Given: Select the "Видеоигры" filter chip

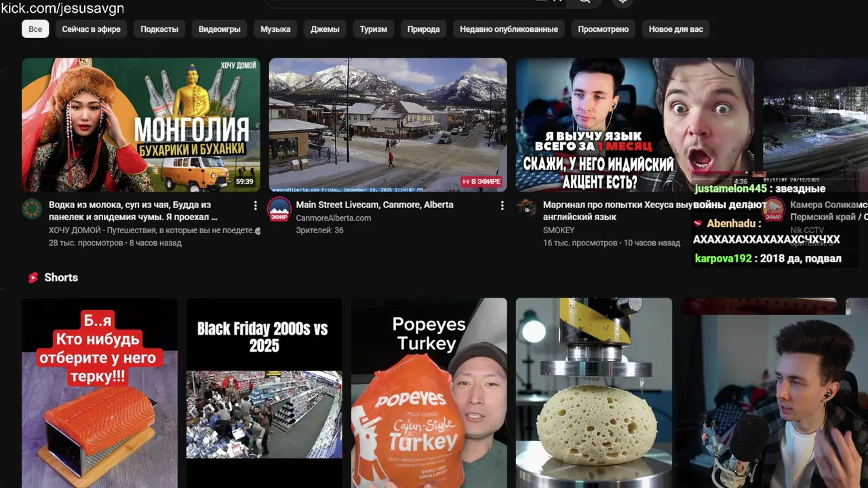Looking at the screenshot, I should [x=220, y=29].
